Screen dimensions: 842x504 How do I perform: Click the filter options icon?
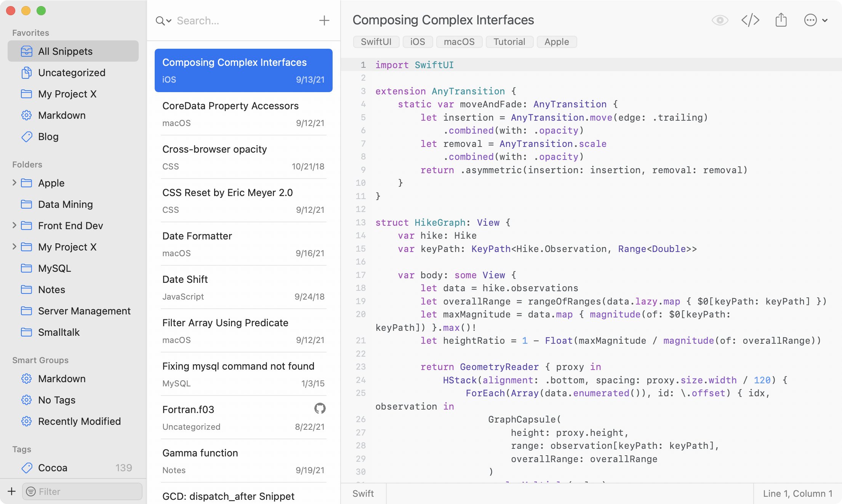pos(31,491)
